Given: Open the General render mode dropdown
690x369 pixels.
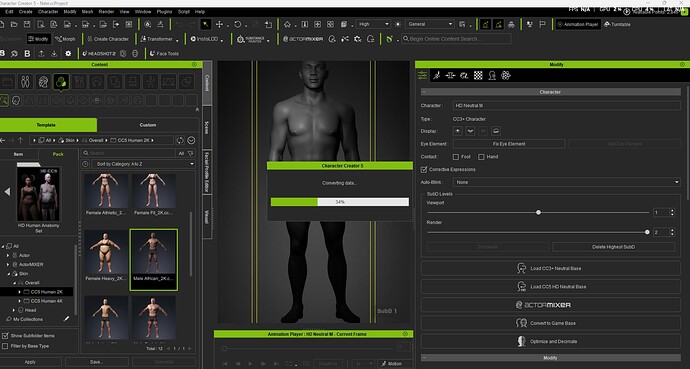Looking at the screenshot, I should (430, 24).
